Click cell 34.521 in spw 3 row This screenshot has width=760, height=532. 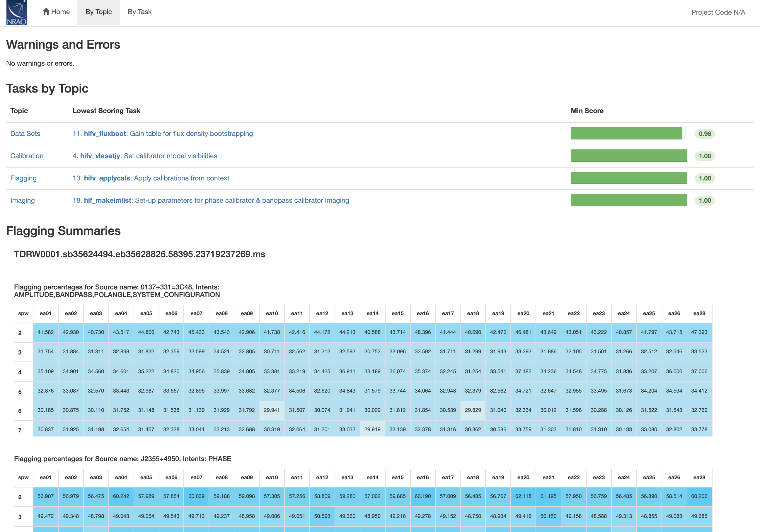click(221, 352)
